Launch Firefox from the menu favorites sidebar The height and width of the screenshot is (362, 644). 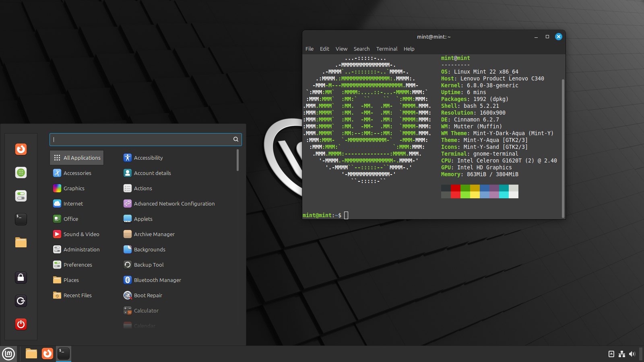pyautogui.click(x=21, y=149)
